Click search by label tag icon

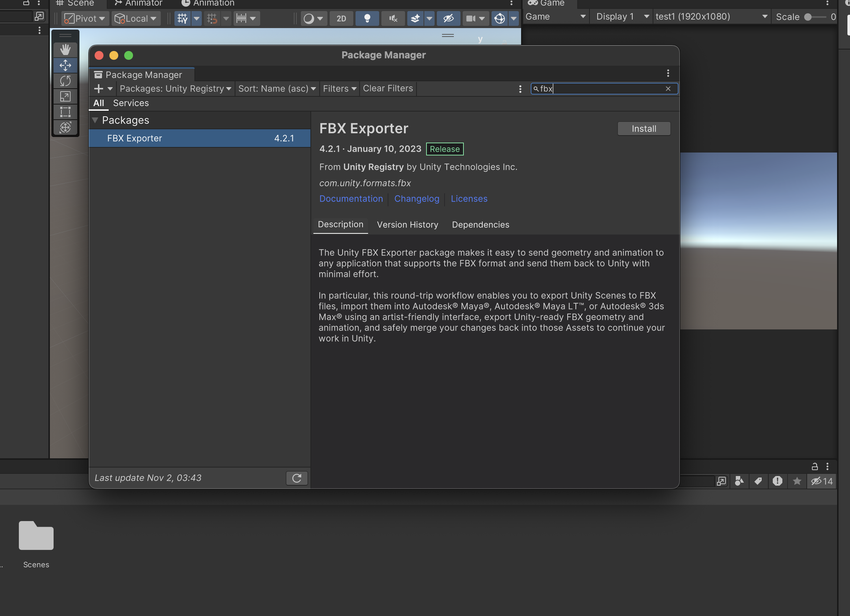point(758,481)
